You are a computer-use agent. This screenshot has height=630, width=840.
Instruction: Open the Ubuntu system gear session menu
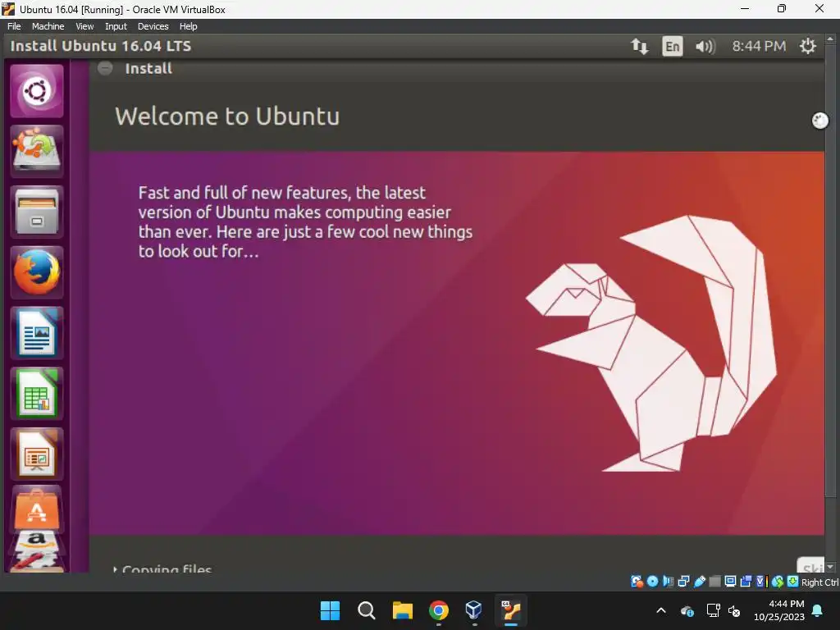[808, 46]
